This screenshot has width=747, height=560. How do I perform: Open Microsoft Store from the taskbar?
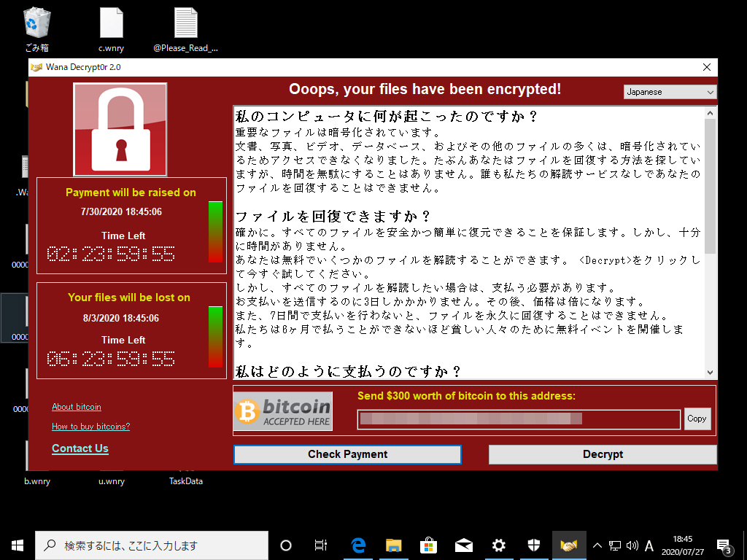pos(428,545)
